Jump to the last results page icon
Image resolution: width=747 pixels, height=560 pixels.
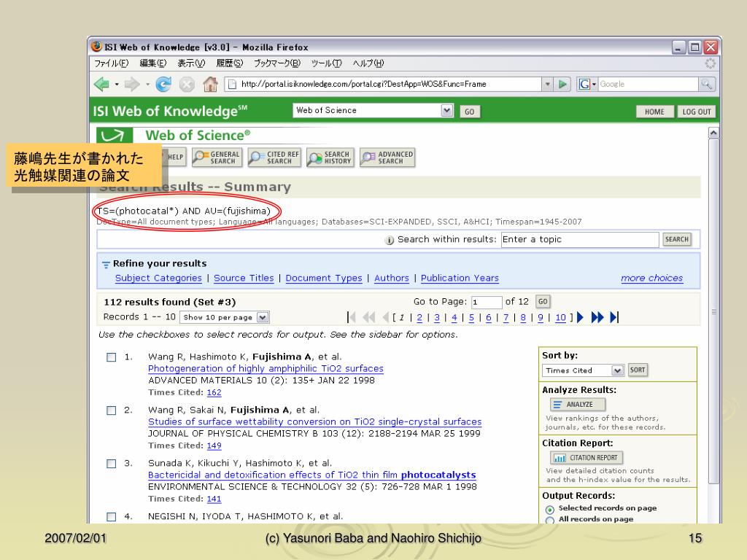[614, 317]
